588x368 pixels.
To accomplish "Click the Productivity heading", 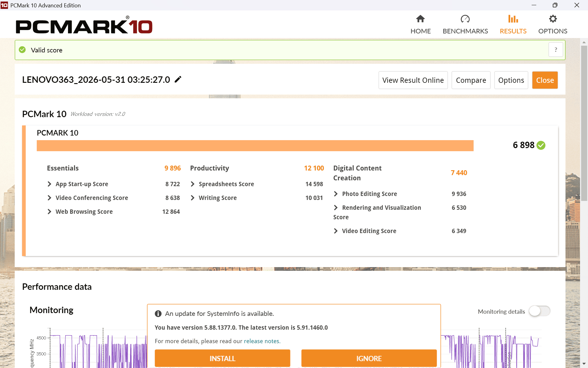I will point(209,168).
